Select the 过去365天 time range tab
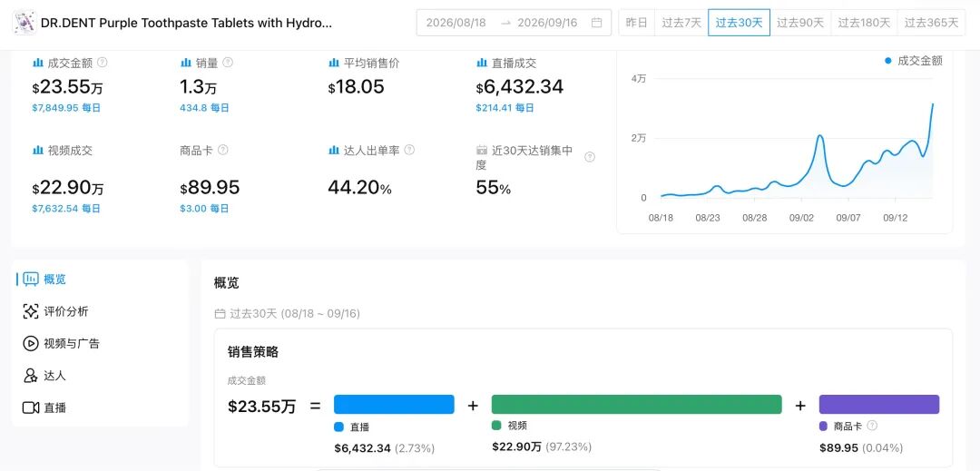Image resolution: width=980 pixels, height=471 pixels. (931, 23)
